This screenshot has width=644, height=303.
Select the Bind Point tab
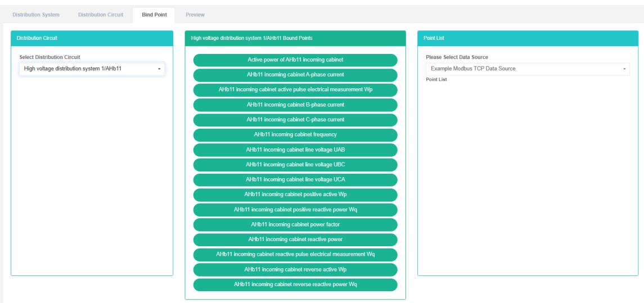(x=154, y=14)
